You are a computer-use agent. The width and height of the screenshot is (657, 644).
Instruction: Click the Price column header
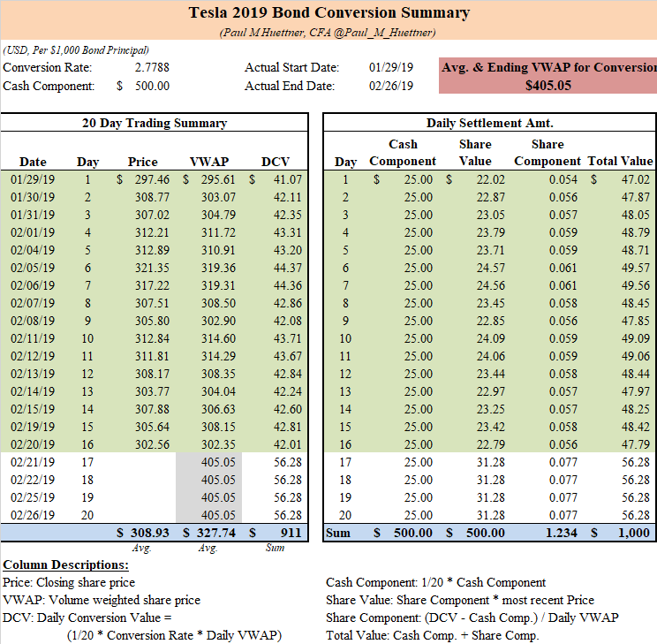(142, 162)
